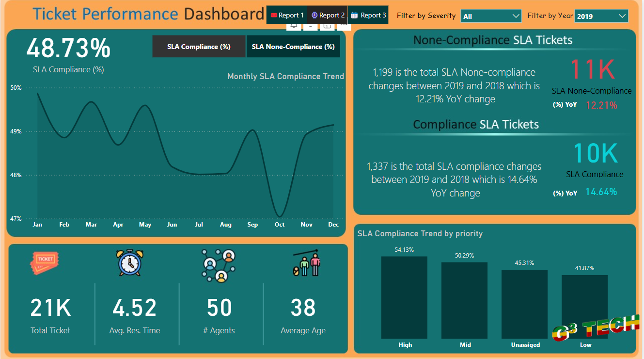Image resolution: width=644 pixels, height=359 pixels.
Task: Click the October low point on trend line
Action: [279, 216]
